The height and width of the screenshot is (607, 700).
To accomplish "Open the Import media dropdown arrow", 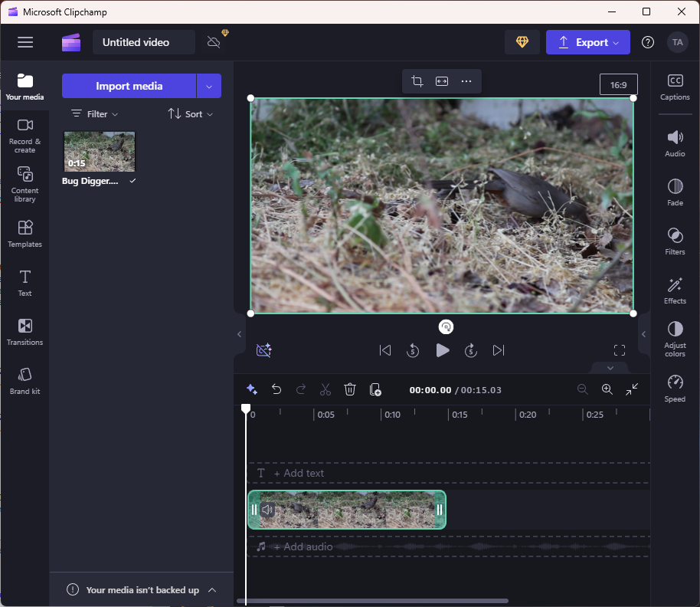I will [x=209, y=86].
